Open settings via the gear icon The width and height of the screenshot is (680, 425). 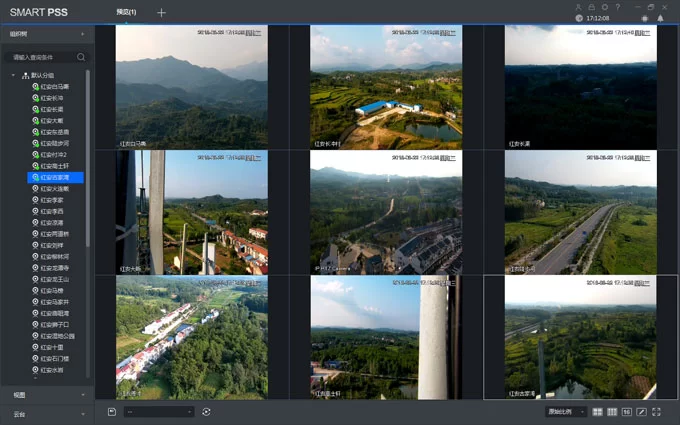tap(605, 7)
